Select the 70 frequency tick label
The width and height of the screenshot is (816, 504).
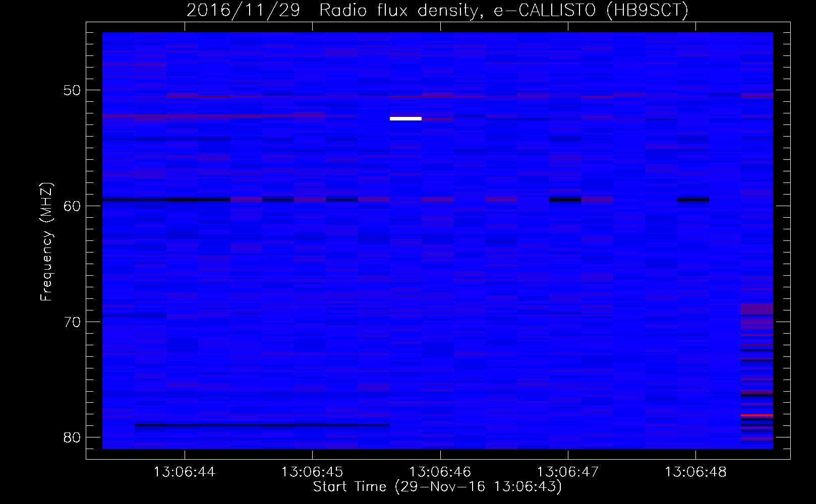pyautogui.click(x=72, y=322)
